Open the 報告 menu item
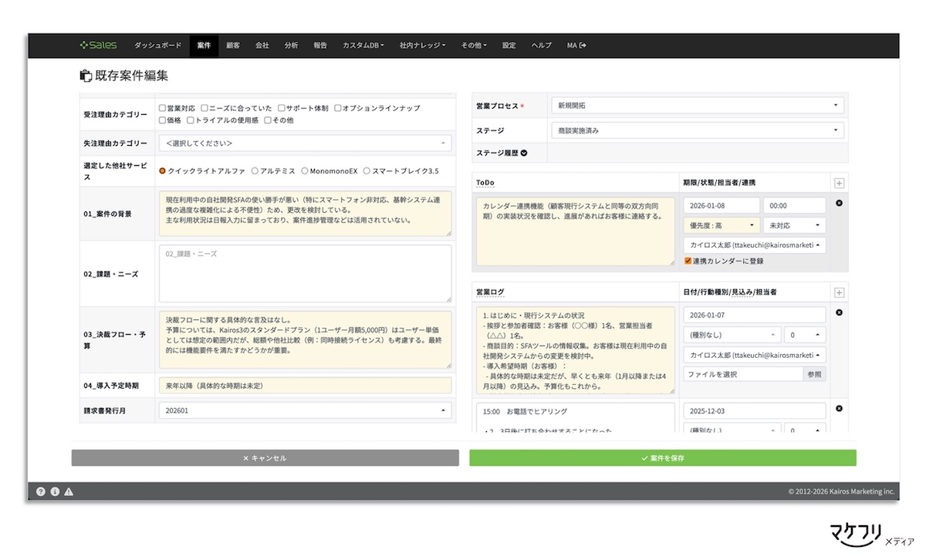 320,46
